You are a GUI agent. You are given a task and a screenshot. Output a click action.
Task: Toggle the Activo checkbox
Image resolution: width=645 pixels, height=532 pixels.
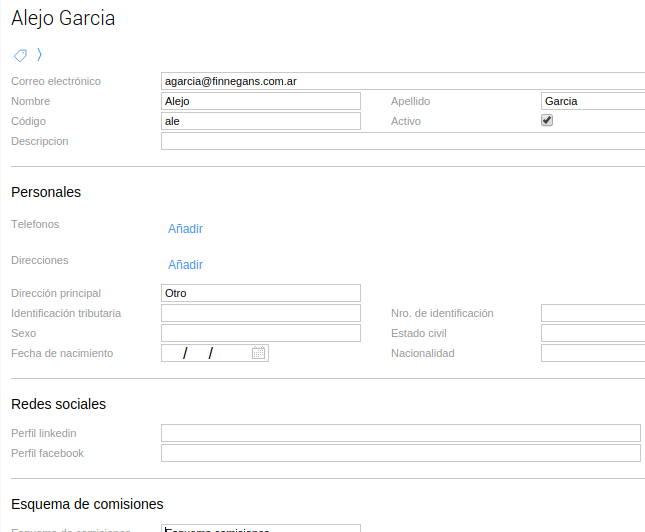tap(547, 121)
